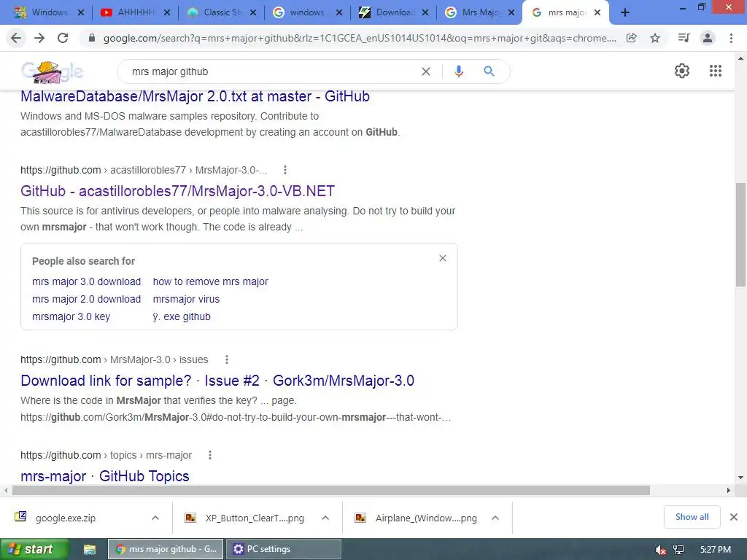
Task: Click the Google doodle logo
Action: tap(52, 72)
